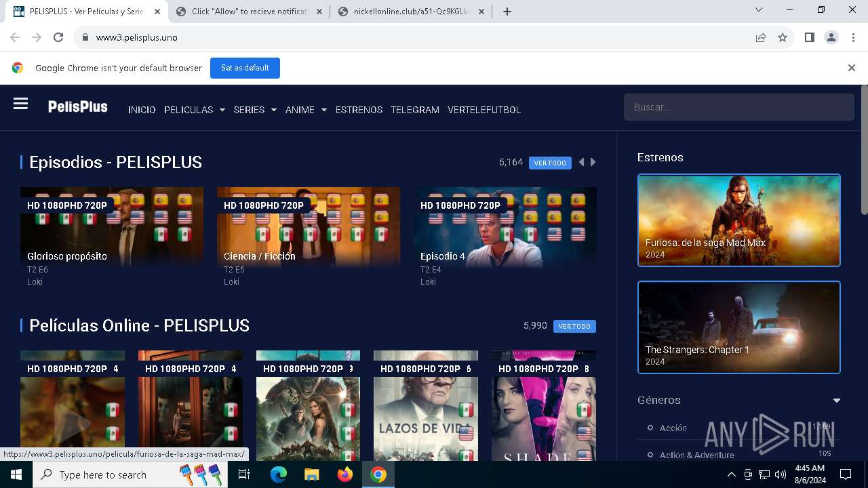Viewport: 868px width, 488px height.
Task: Open The Strangers: Chapter 1 card
Action: [x=739, y=327]
